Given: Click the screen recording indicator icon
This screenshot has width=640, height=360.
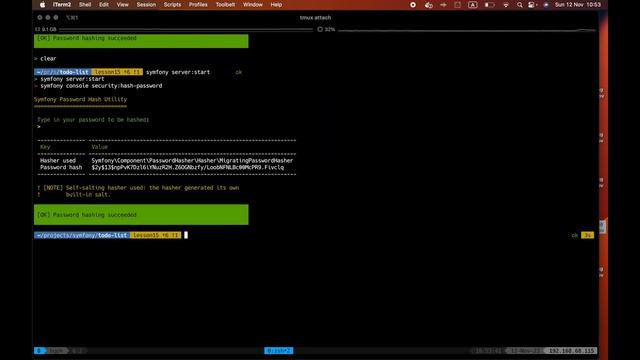Looking at the screenshot, I should pyautogui.click(x=413, y=5).
